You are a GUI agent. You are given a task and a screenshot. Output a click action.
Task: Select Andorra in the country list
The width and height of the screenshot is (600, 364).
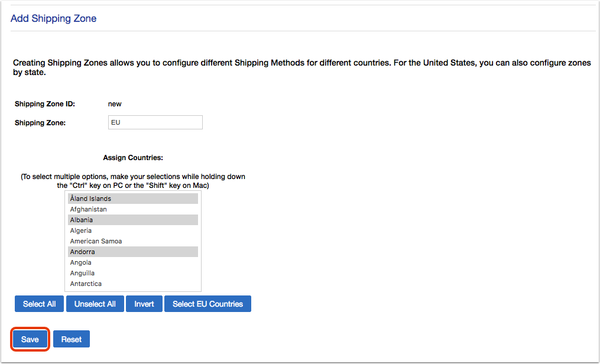(133, 252)
